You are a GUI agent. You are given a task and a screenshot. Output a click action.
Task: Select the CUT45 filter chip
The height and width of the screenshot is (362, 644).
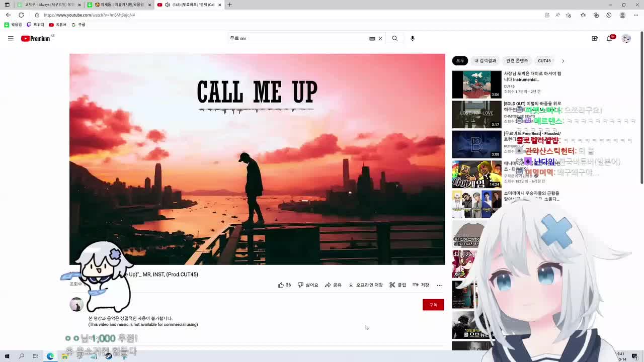[x=544, y=61]
